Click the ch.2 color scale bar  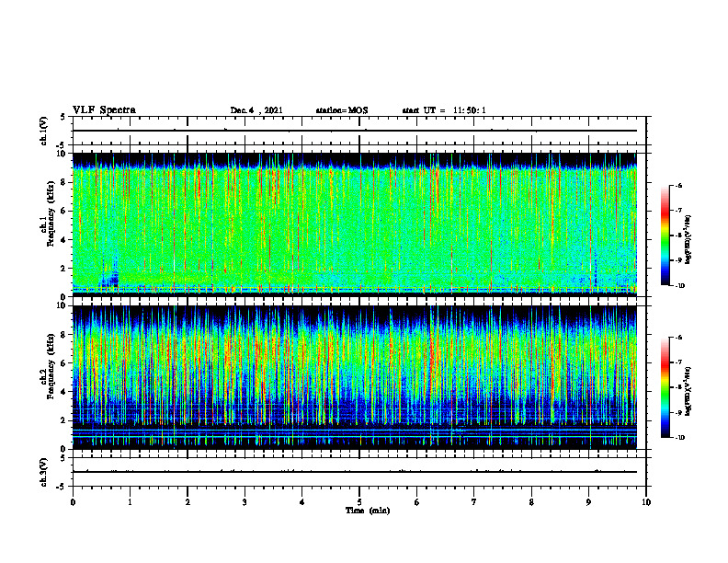(665, 387)
